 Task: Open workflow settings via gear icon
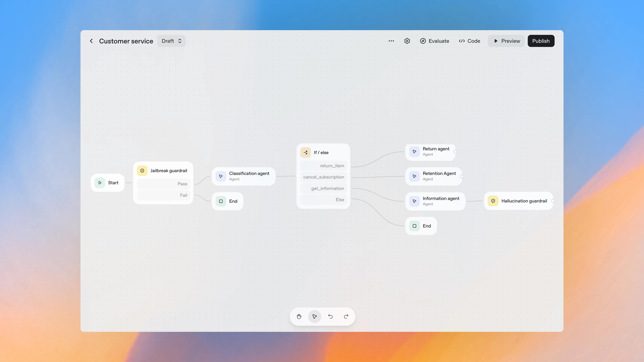407,41
